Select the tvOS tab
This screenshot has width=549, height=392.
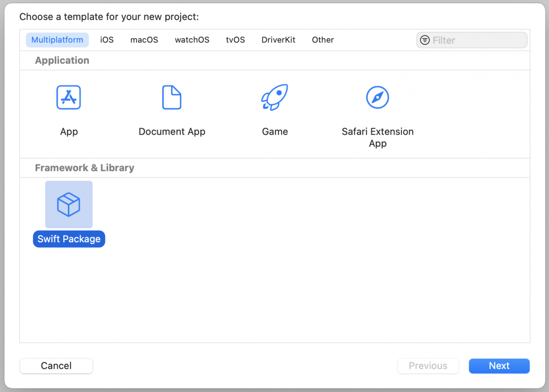[x=235, y=40]
